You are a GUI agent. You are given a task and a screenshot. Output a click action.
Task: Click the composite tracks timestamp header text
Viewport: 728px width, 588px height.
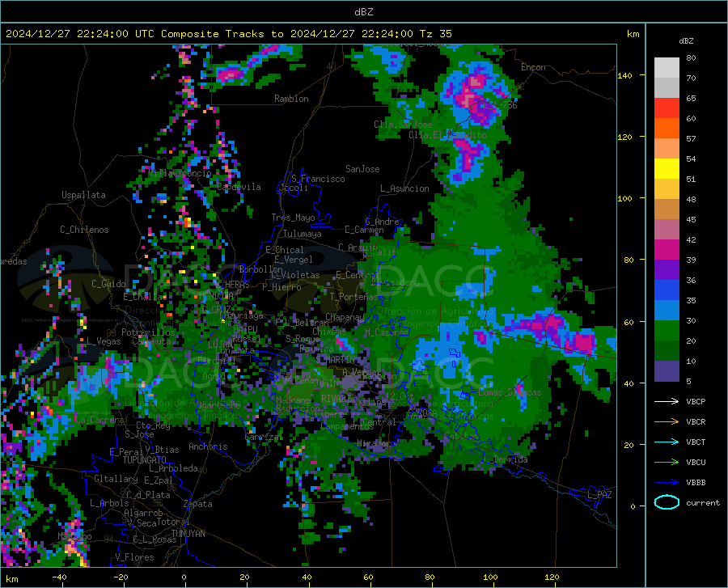228,34
